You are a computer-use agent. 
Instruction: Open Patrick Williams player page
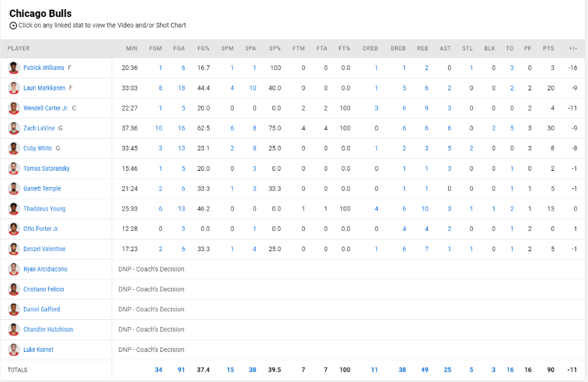coord(44,67)
